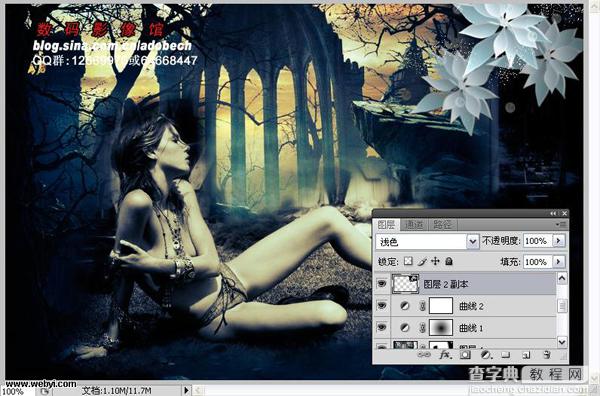
Task: Click the layers list scrollbar handle
Action: [562, 306]
